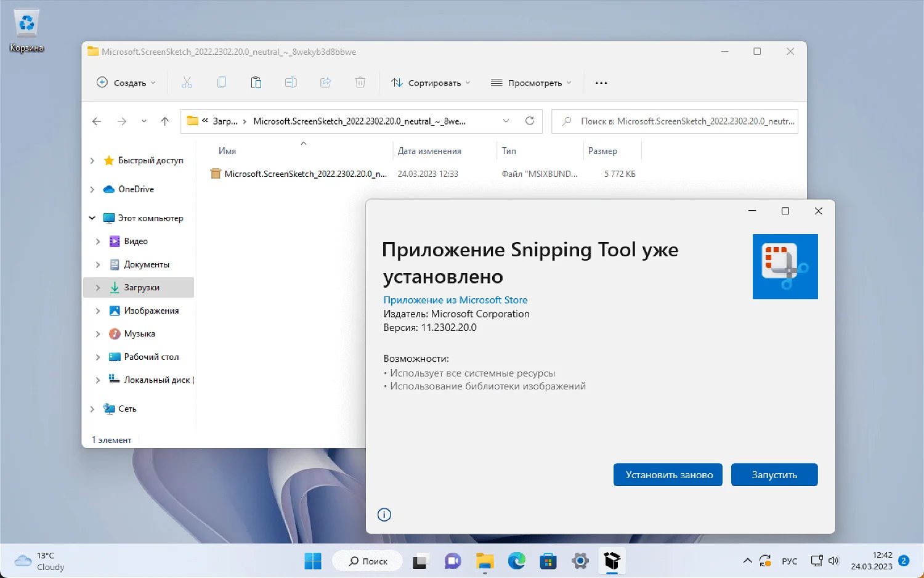Open the Просмотреть view menu
The height and width of the screenshot is (578, 924).
point(531,83)
